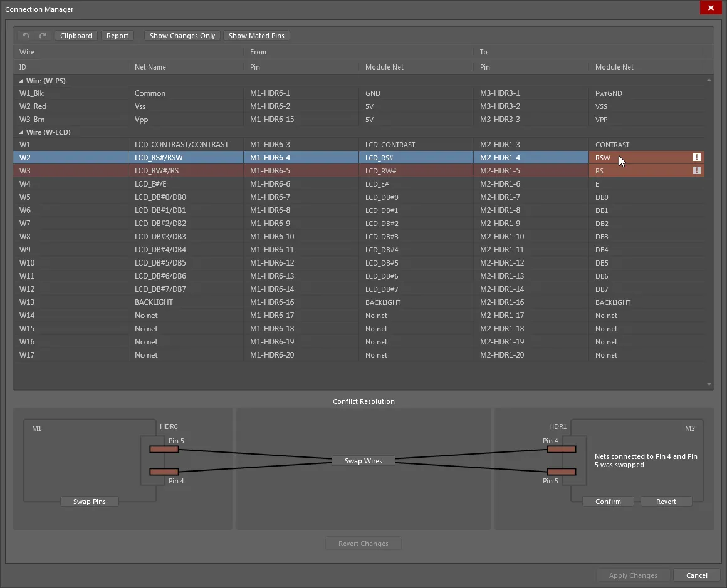727x588 pixels.
Task: Click the LCD_E#/E net name cell
Action: (x=186, y=184)
